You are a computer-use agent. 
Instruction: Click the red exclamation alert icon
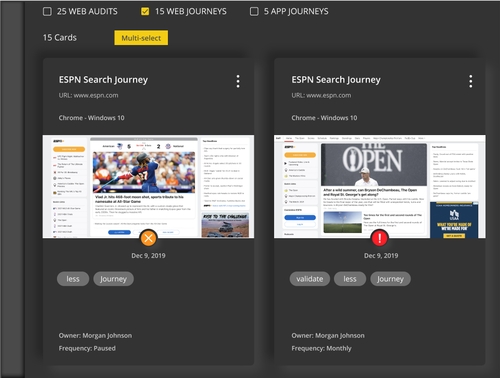coord(379,238)
